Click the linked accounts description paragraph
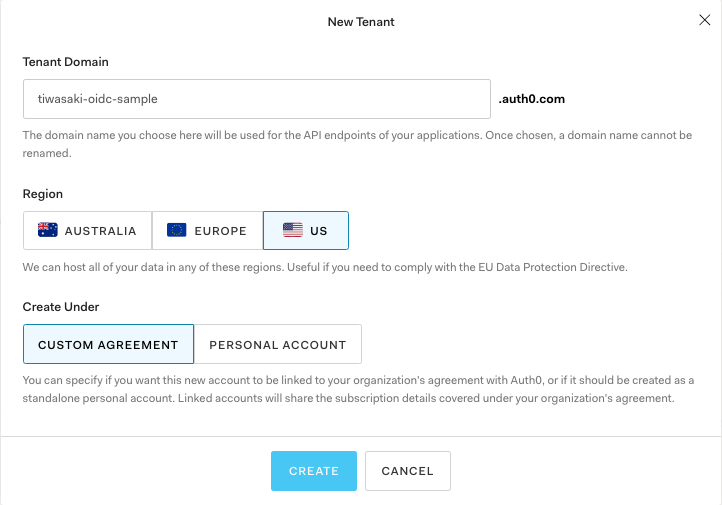The width and height of the screenshot is (722, 505). (x=358, y=389)
